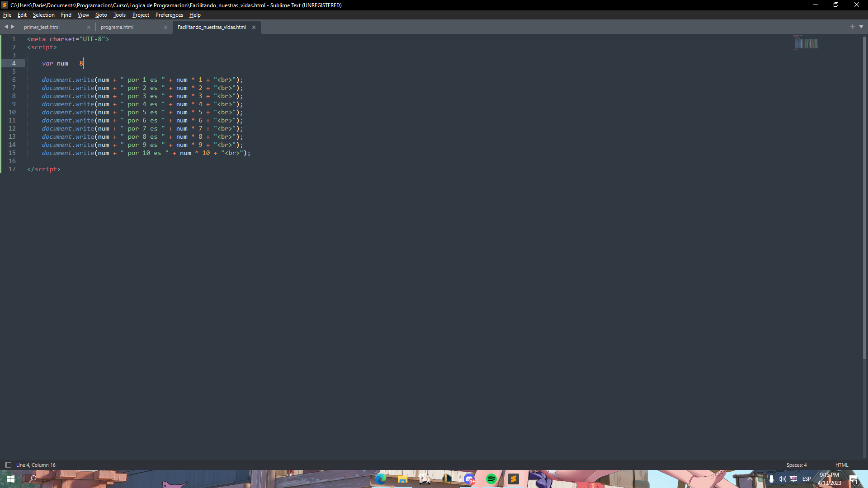This screenshot has width=868, height=488.
Task: Click line number 1 in the gutter
Action: point(14,39)
